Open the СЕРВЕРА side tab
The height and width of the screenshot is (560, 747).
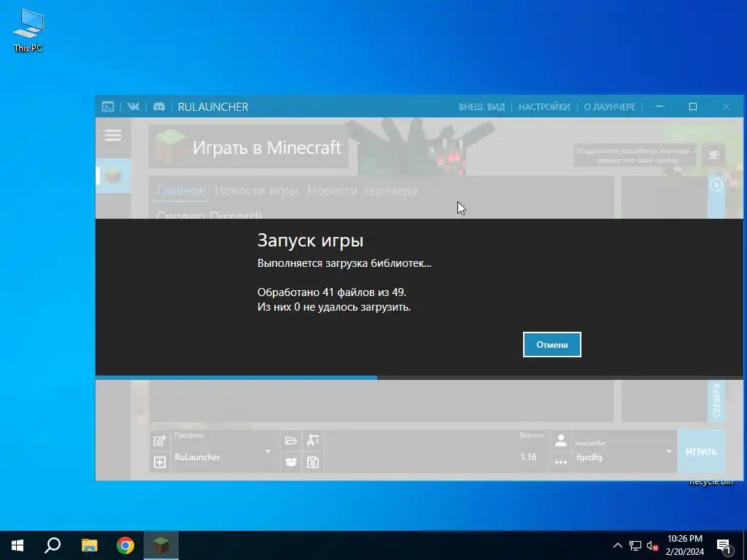(x=716, y=400)
